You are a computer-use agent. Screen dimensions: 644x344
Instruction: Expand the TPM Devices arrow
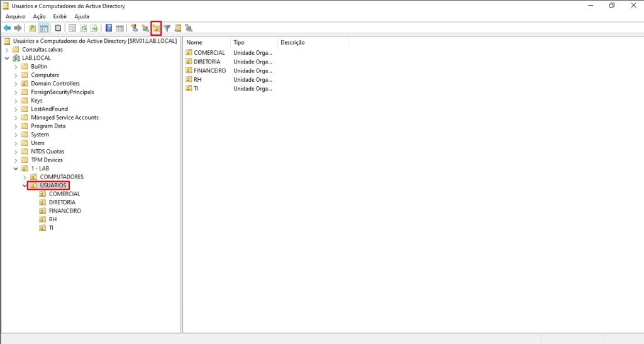pos(16,160)
